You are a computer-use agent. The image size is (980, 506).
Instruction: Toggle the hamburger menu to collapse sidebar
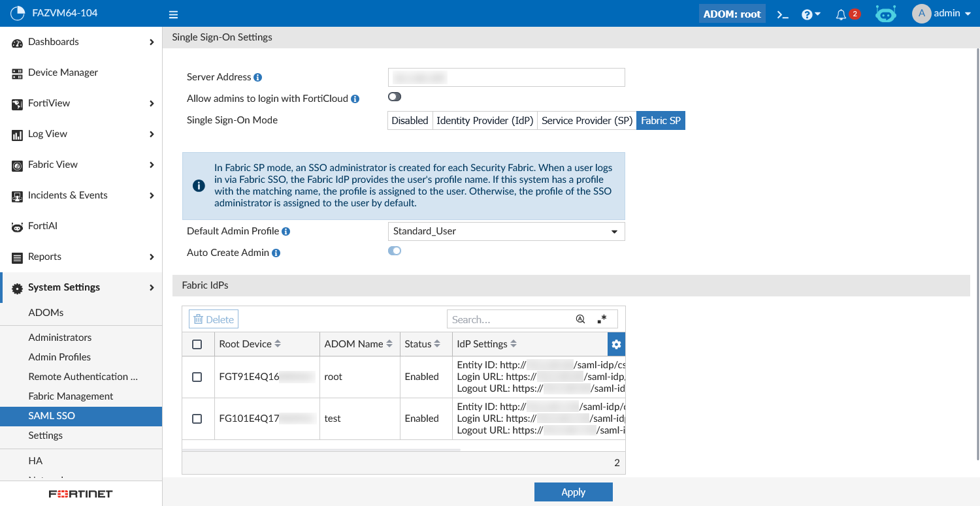point(173,14)
